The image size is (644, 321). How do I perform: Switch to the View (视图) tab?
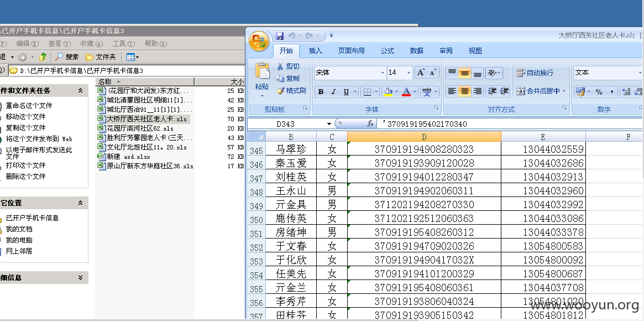[x=475, y=50]
